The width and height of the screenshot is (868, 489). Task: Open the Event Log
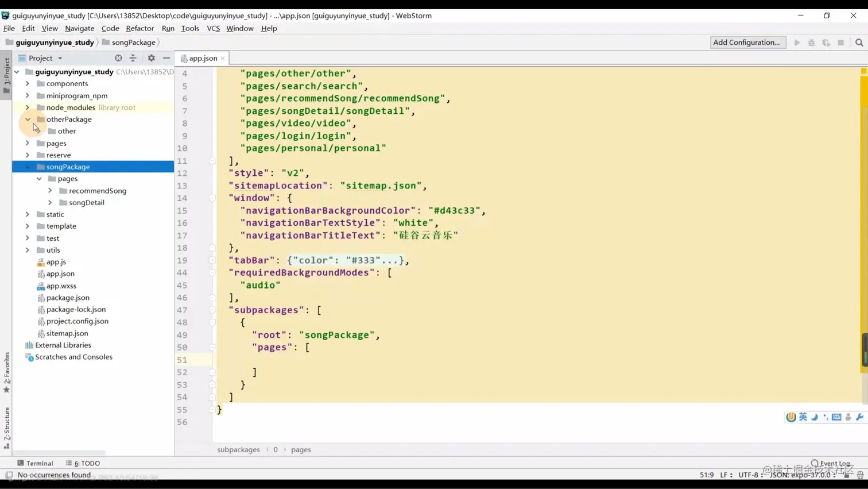831,463
